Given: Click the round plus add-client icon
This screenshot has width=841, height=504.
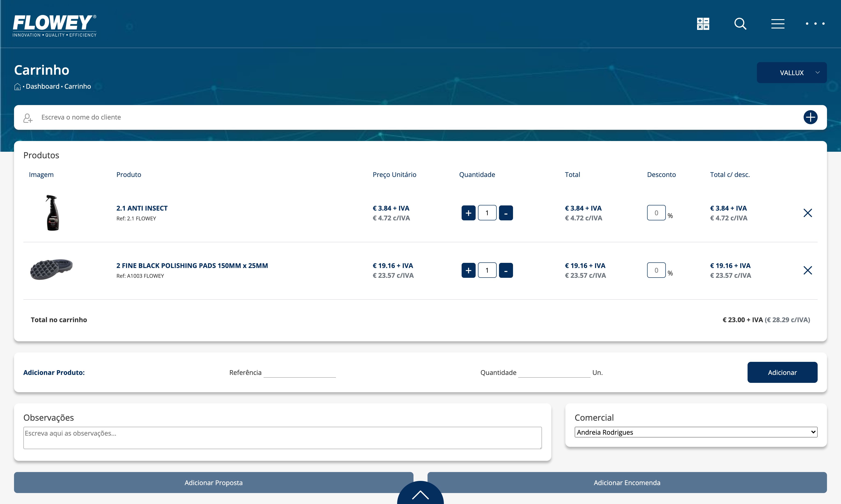Looking at the screenshot, I should click(810, 117).
